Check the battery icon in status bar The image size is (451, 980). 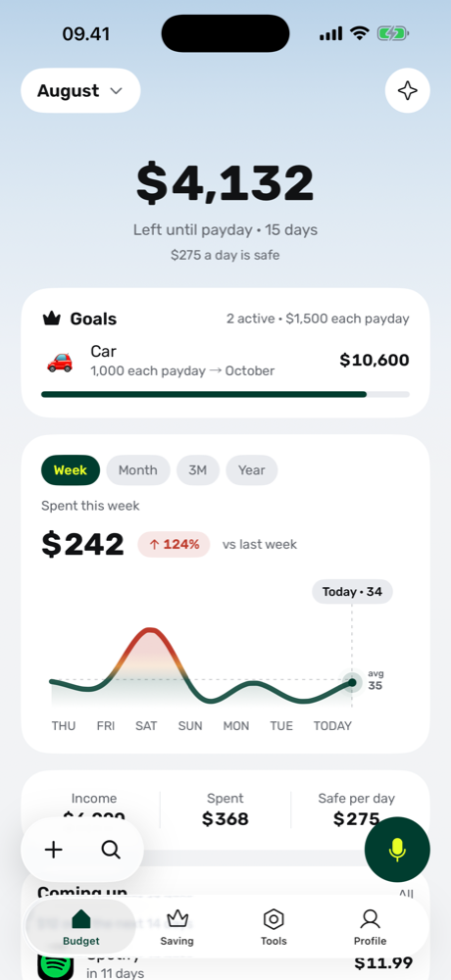[x=393, y=33]
